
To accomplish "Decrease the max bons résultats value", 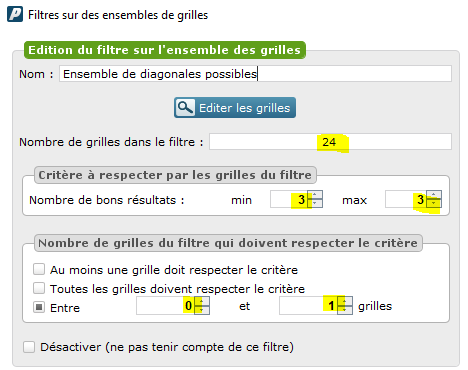I will (x=434, y=203).
